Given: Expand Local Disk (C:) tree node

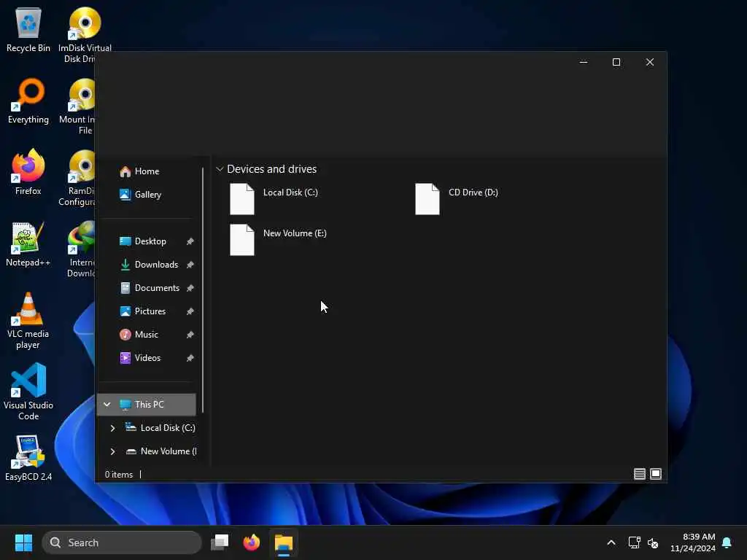Looking at the screenshot, I should click(112, 428).
